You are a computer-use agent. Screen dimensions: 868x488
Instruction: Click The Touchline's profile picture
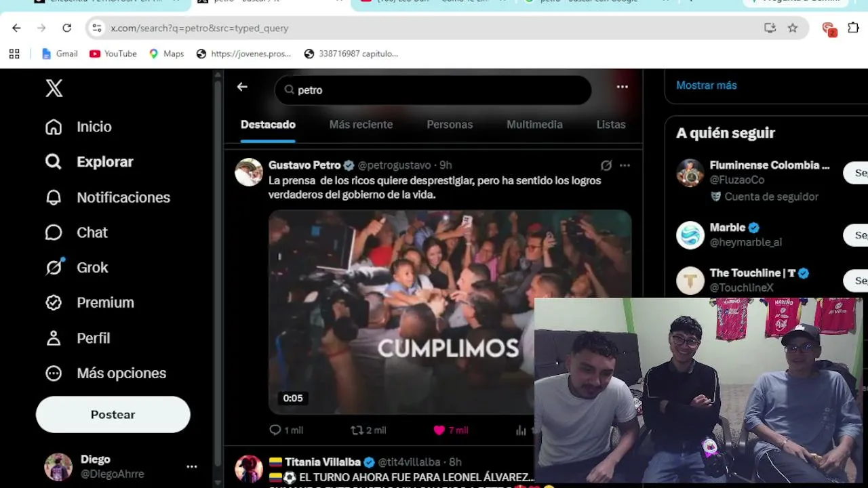[x=690, y=281]
